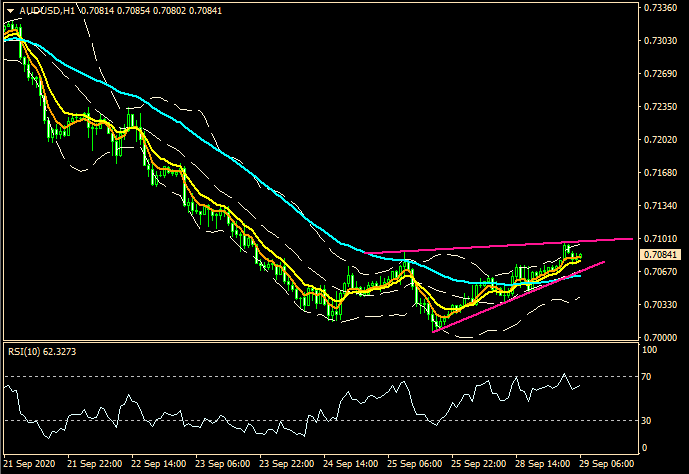Click the 0.71010 price axis label
This screenshot has height=474, width=689.
(659, 239)
